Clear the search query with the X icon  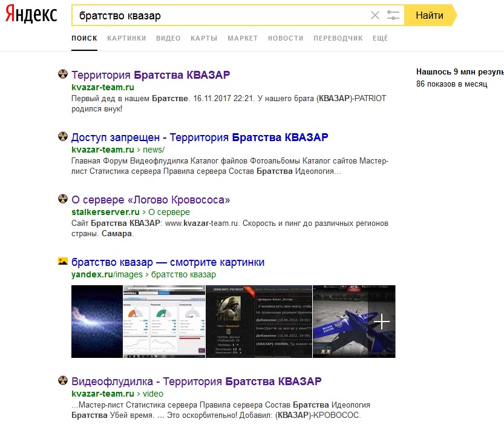(x=375, y=15)
